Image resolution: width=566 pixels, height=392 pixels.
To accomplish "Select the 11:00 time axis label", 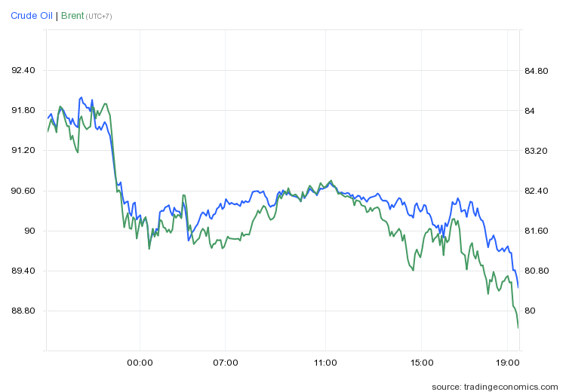I will click(325, 363).
